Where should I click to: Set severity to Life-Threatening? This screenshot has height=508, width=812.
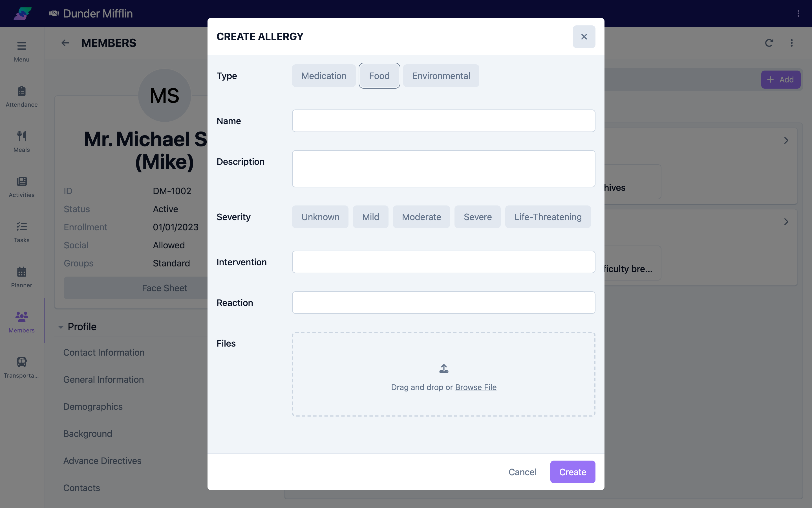pyautogui.click(x=548, y=217)
